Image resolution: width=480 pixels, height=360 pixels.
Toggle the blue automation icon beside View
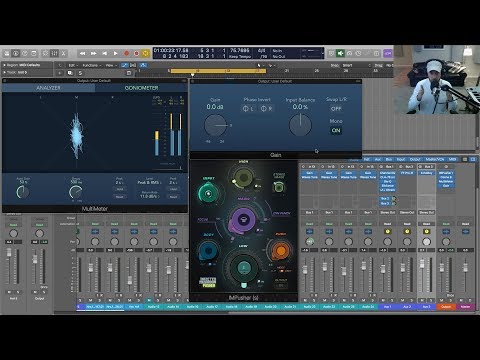124,65
